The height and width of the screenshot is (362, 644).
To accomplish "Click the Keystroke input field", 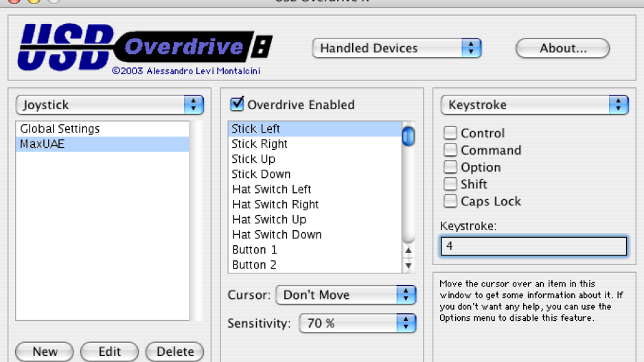I will point(533,246).
